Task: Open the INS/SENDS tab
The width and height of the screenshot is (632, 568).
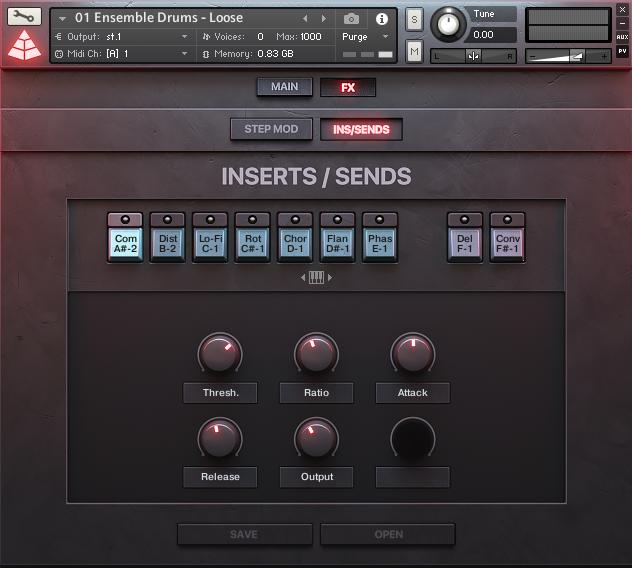Action: tap(361, 129)
